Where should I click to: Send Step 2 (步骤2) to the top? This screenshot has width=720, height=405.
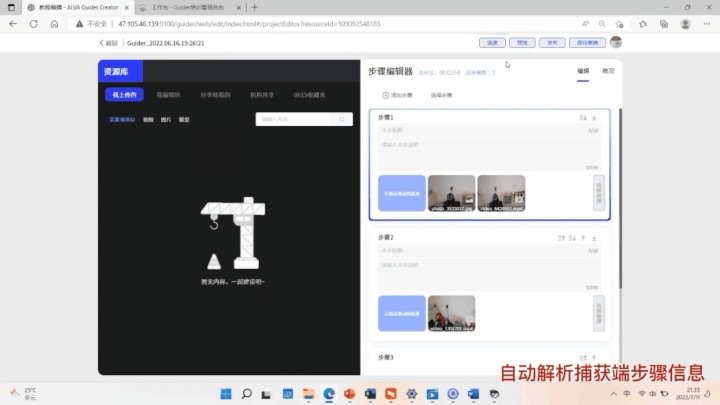(583, 238)
